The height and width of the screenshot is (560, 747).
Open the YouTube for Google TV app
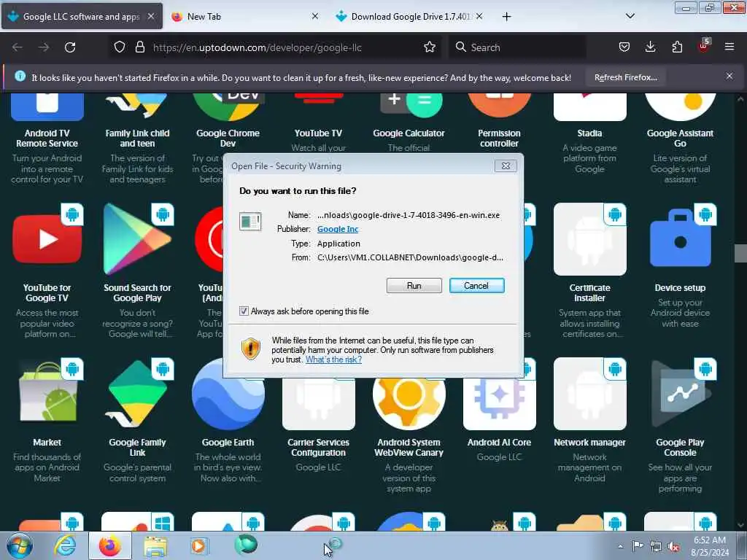pyautogui.click(x=47, y=239)
